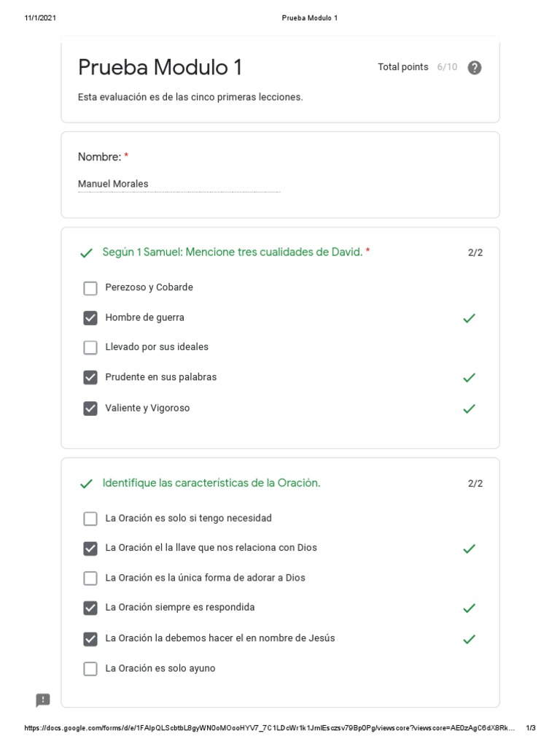Open the docs.google.com forms URL in footer
The width and height of the screenshot is (560, 747).
point(270,728)
